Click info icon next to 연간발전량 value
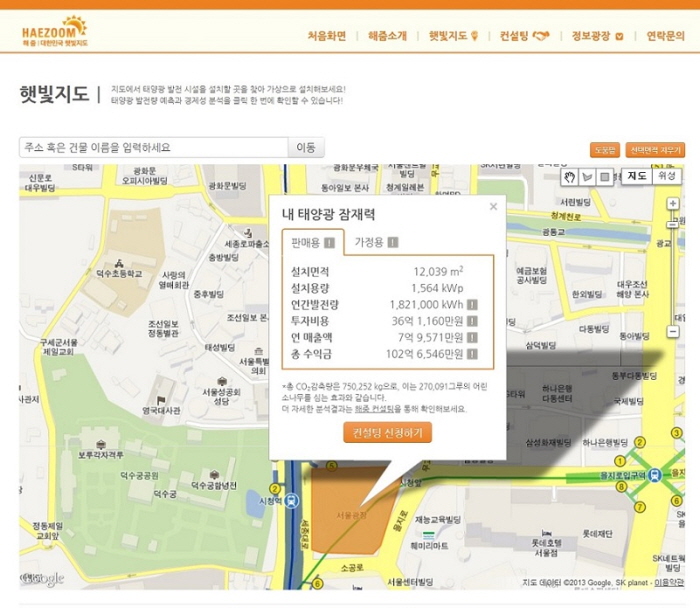 click(472, 305)
